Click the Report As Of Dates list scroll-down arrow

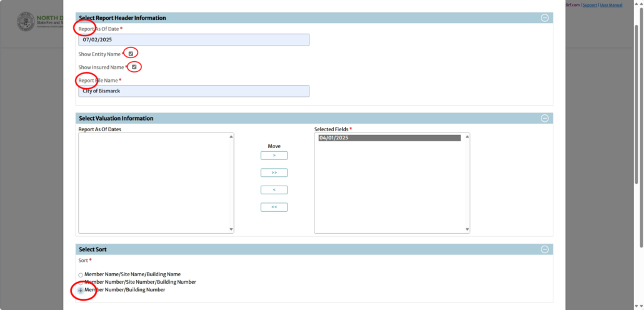[x=231, y=229]
